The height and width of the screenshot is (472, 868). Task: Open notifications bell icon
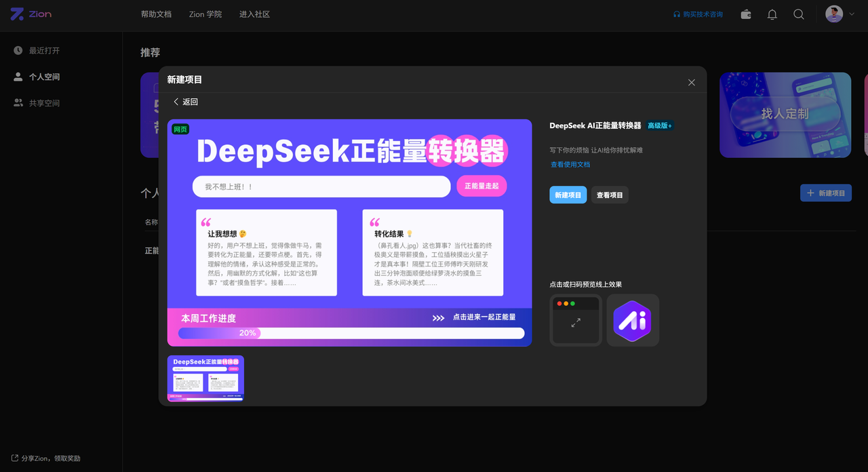[x=772, y=14]
